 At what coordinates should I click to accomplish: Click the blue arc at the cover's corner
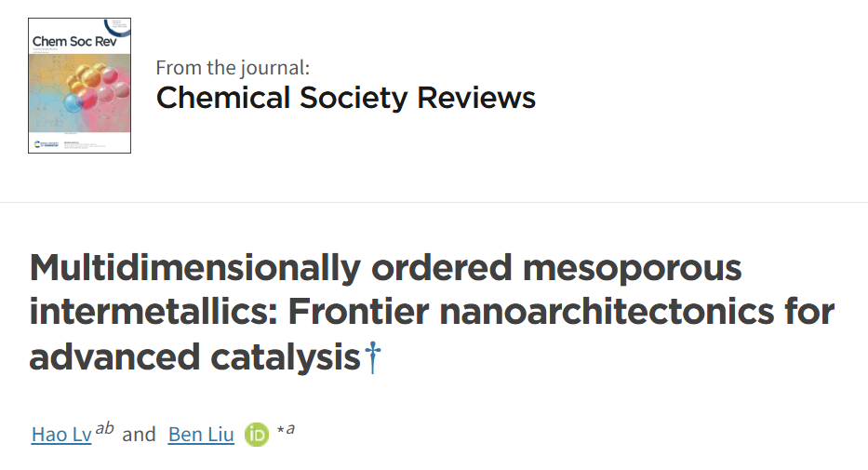(x=117, y=28)
